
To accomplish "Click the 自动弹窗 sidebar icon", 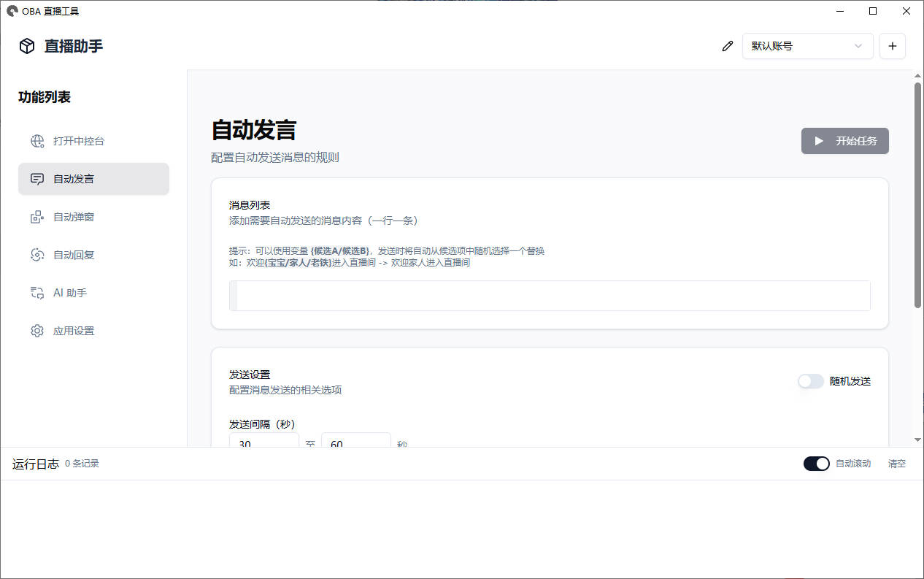I will (37, 217).
